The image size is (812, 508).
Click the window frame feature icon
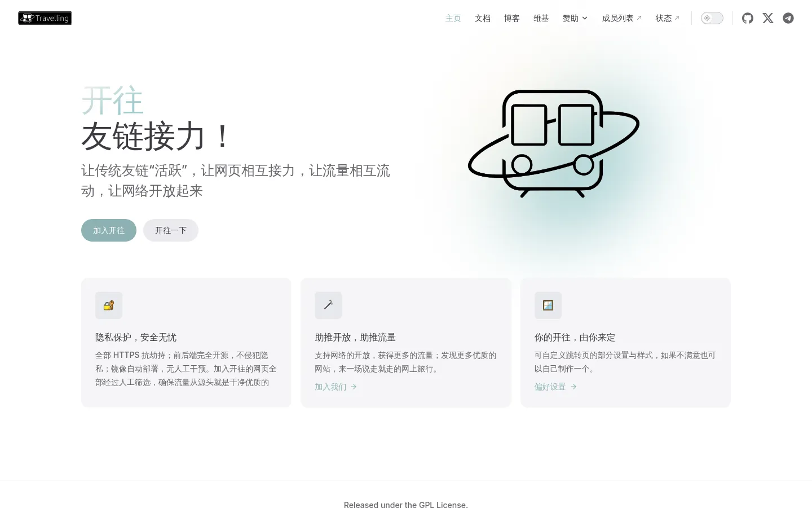point(548,305)
